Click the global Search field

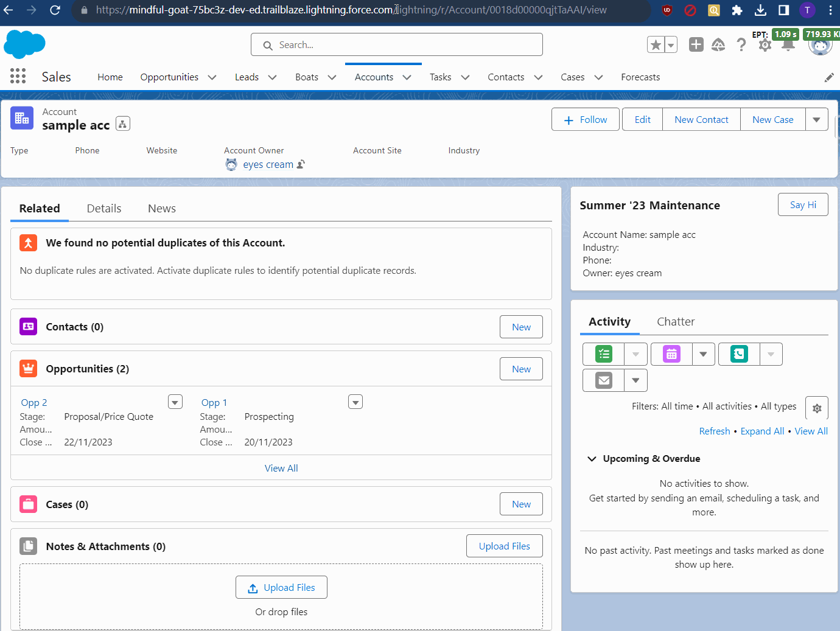[397, 44]
